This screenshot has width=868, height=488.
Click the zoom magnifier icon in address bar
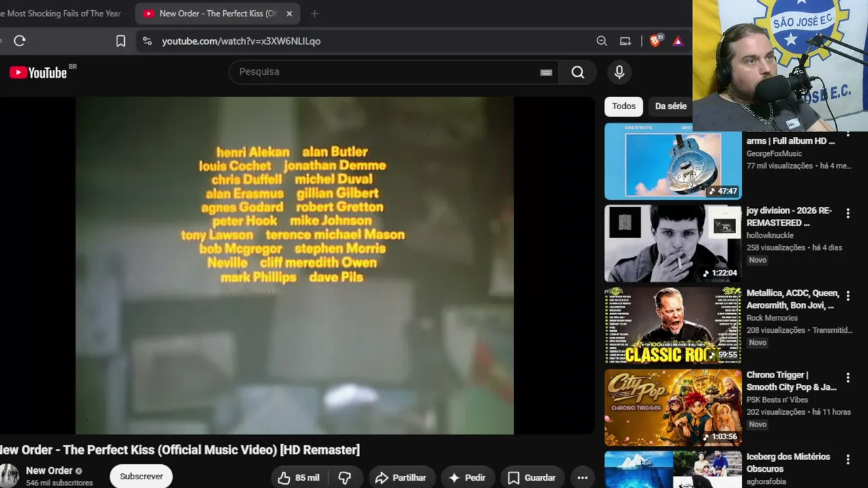pos(601,41)
